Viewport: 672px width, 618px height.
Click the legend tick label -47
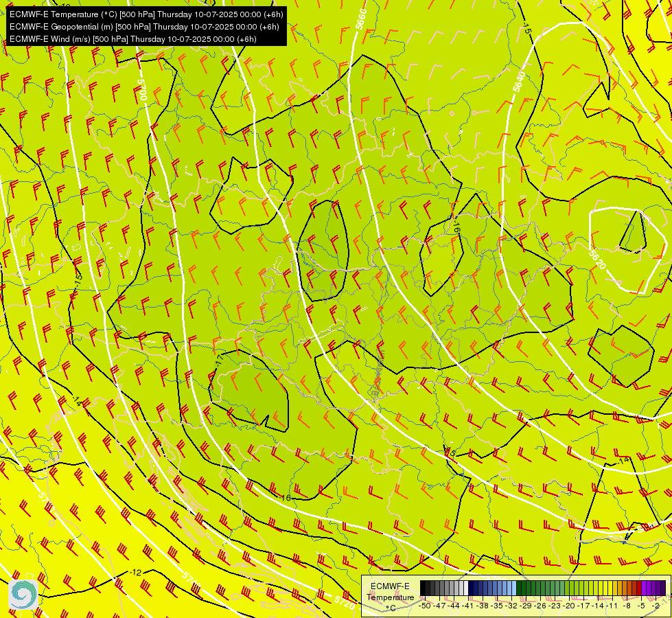(440, 606)
